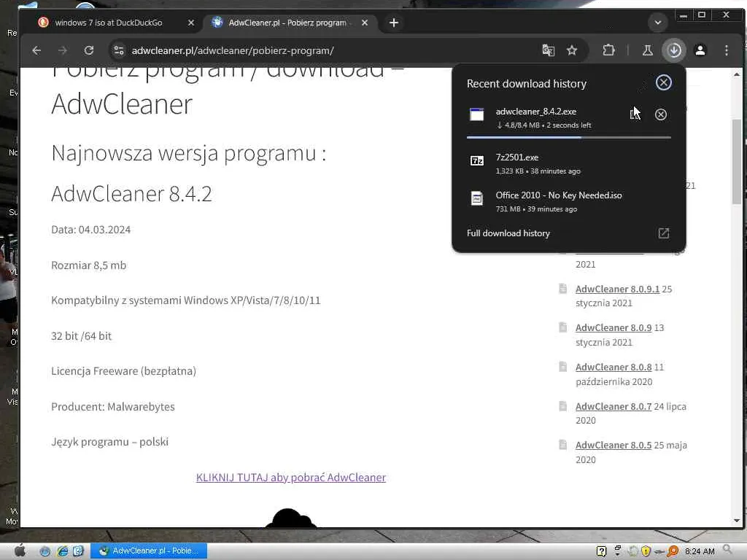The image size is (747, 560).
Task: Click the page vertical scrollbar thumb
Action: pos(737,162)
